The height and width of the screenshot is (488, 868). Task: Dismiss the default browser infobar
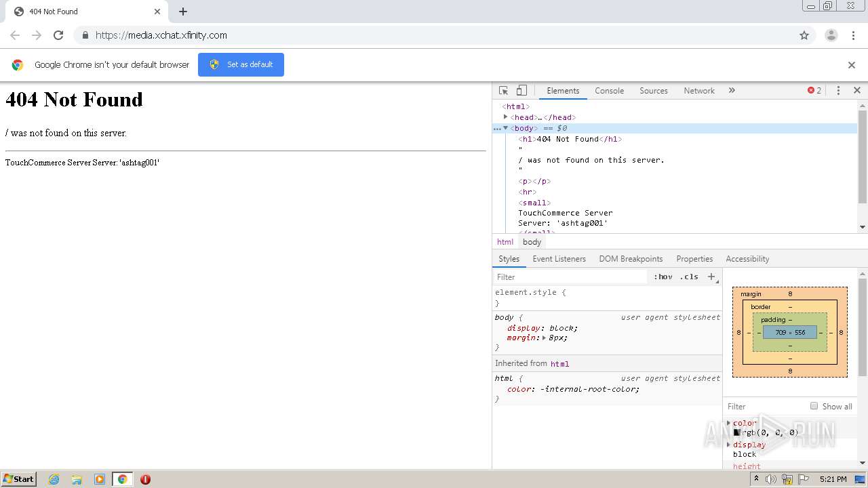tap(852, 65)
